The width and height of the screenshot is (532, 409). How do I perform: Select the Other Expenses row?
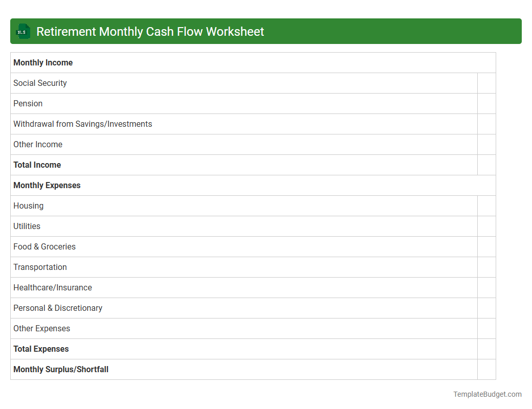click(x=41, y=328)
